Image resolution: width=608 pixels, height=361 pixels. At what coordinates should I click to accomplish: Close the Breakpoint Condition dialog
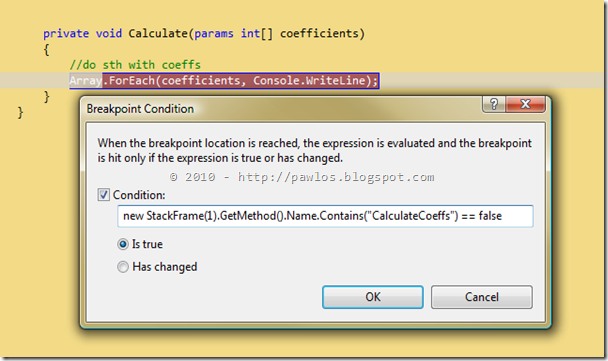click(525, 104)
